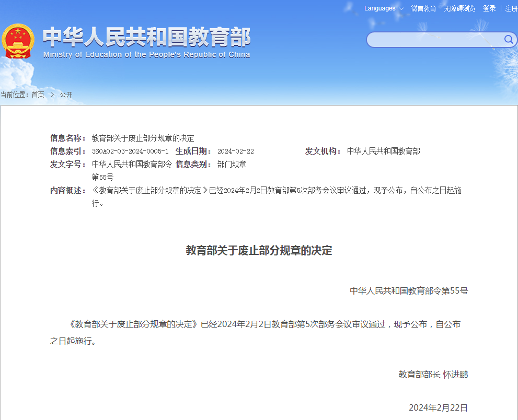This screenshot has height=420, width=518.
Task: Open the Languages dropdown
Action: (384, 8)
